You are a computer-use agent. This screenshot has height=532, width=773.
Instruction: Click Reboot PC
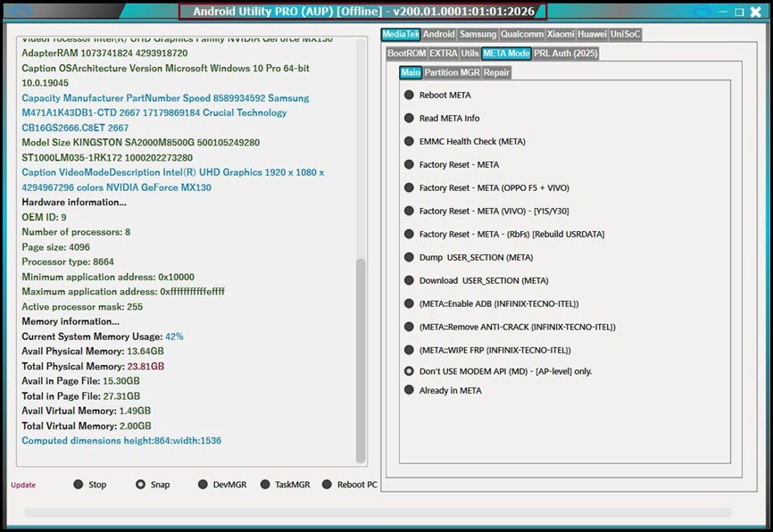[350, 484]
